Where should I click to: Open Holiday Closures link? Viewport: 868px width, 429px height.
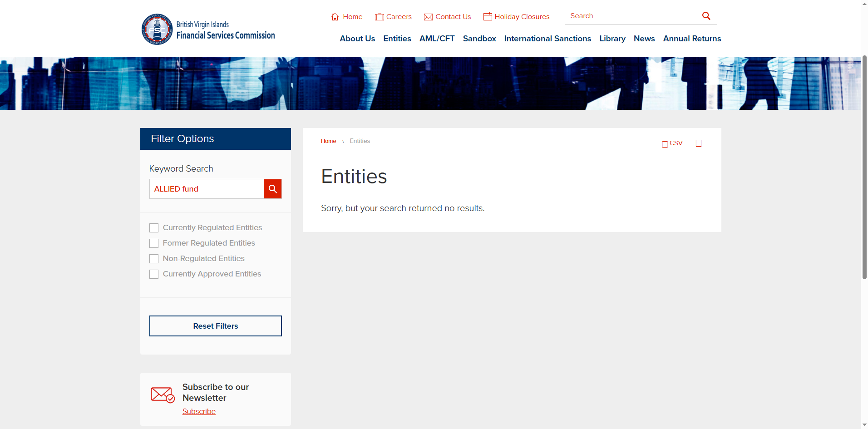click(x=522, y=17)
